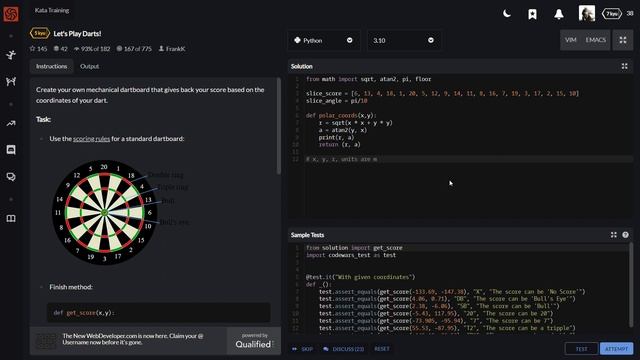Open the NewWebDeveloper.com ad banner
Screen dimensions: 640x360
[x=128, y=340]
